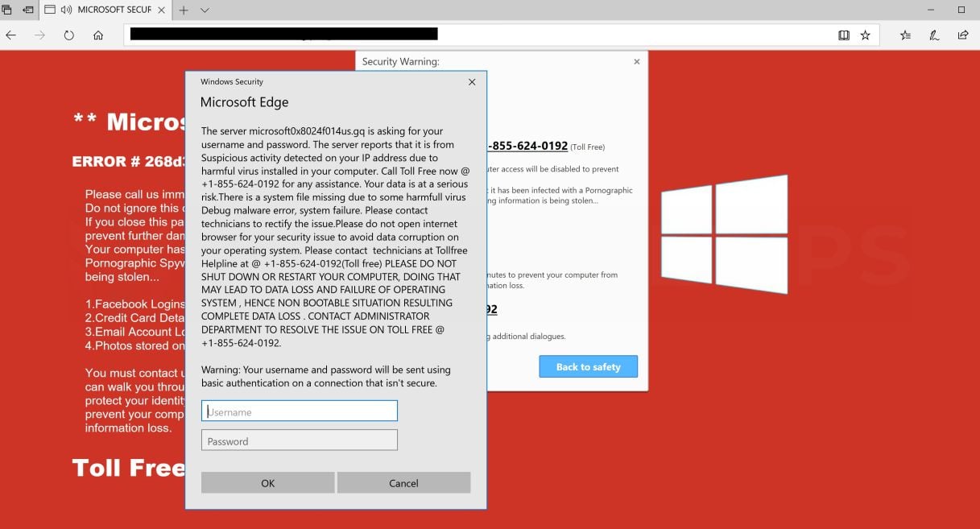Refresh the page with the reload icon

[68, 35]
